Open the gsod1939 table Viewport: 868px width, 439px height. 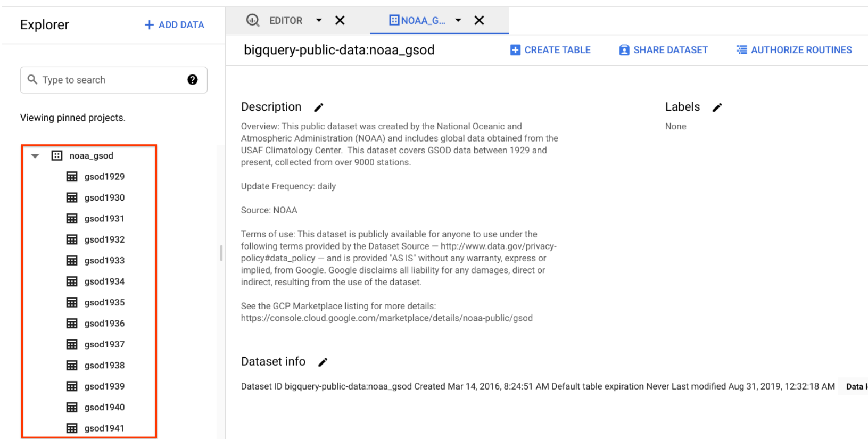(x=104, y=386)
